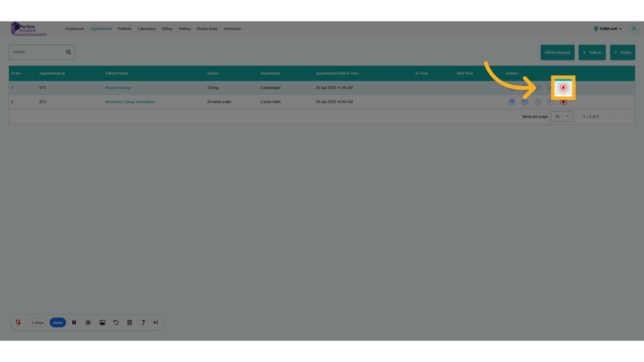Click the delete recording trash icon in the toolbar
Image resolution: width=644 pixels, height=362 pixels.
129,322
